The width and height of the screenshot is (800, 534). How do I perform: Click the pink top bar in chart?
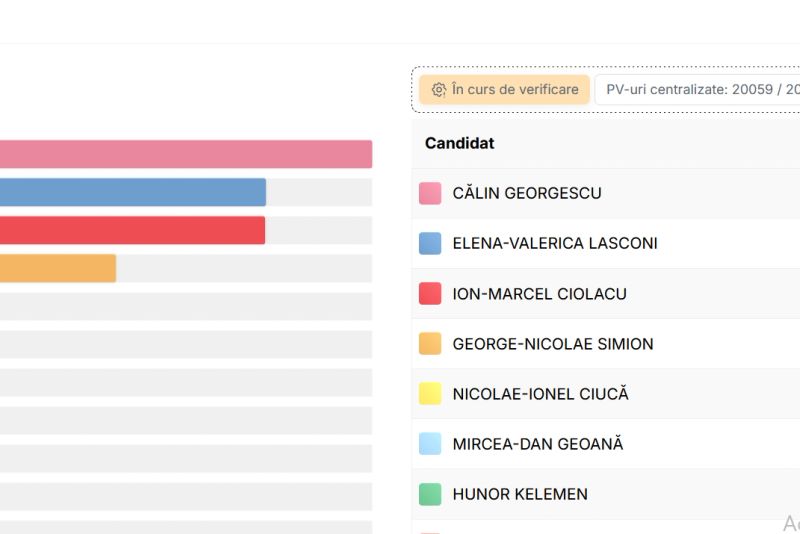pyautogui.click(x=185, y=154)
